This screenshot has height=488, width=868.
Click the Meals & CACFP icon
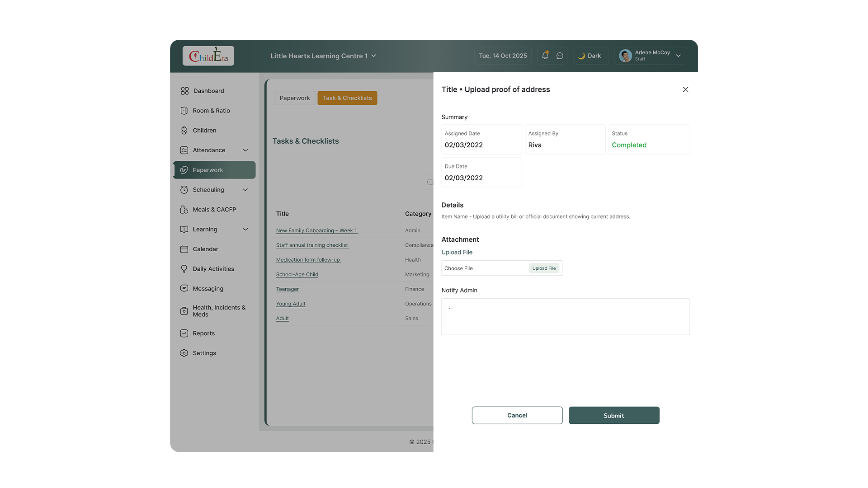tap(184, 210)
